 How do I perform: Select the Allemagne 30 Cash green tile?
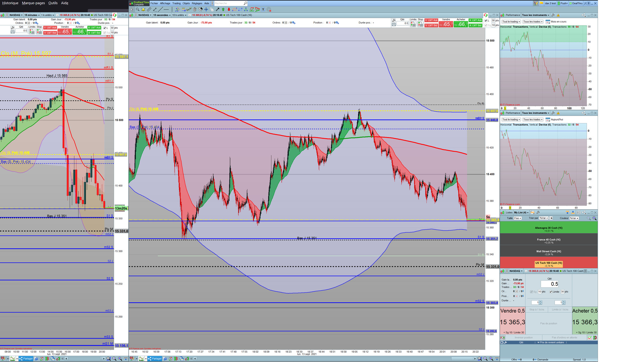coord(549,227)
